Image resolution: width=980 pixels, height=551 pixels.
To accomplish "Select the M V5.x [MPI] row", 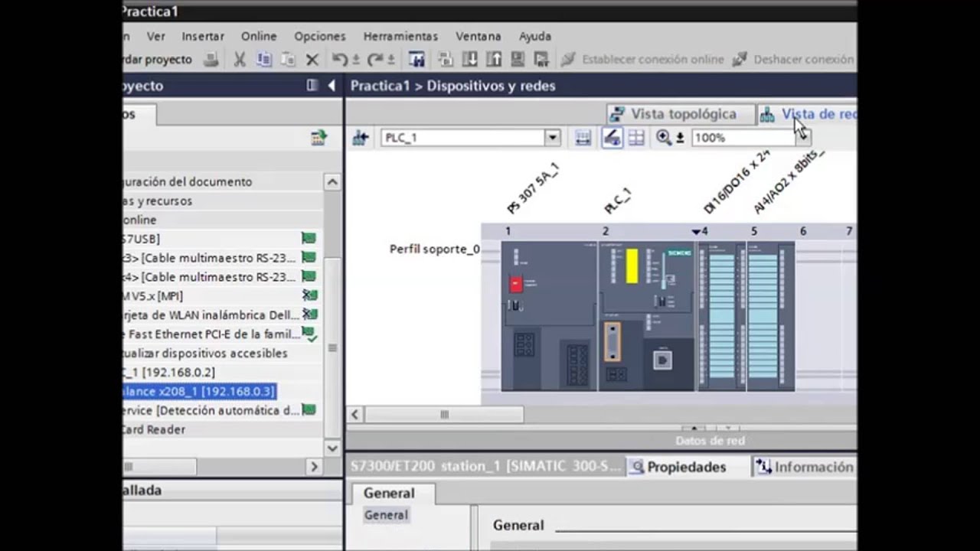I will coord(222,296).
